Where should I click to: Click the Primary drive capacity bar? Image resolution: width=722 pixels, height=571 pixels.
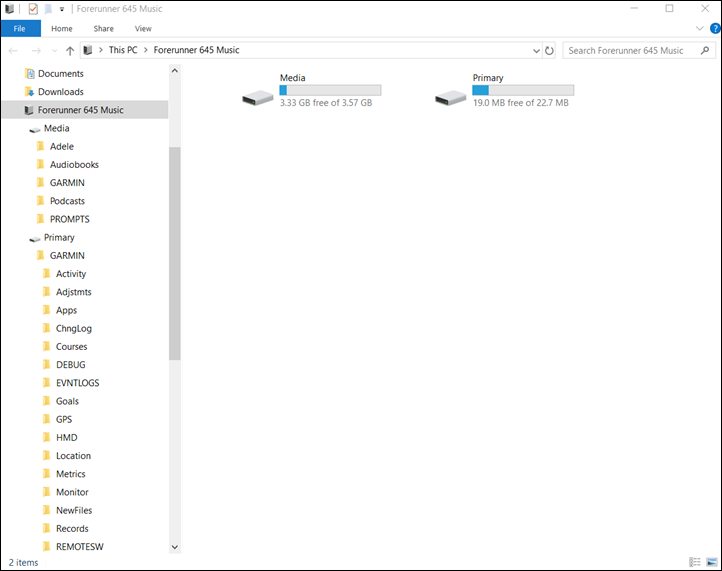tap(523, 90)
